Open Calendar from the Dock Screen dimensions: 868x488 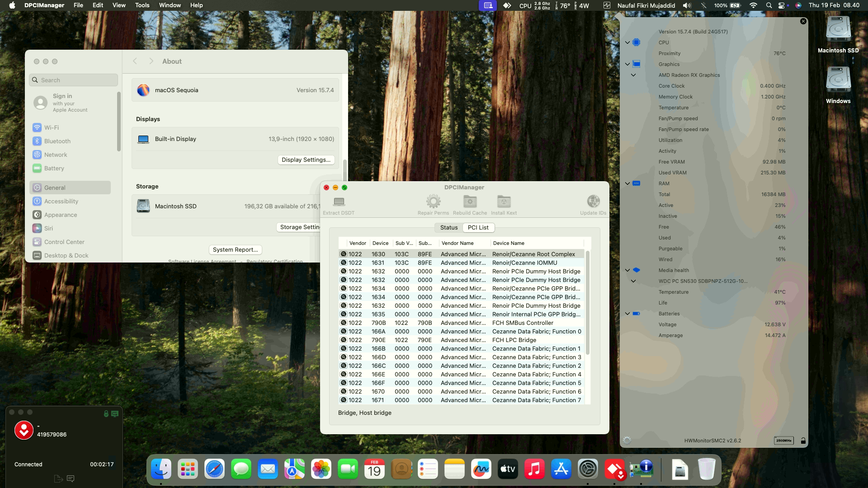[374, 469]
